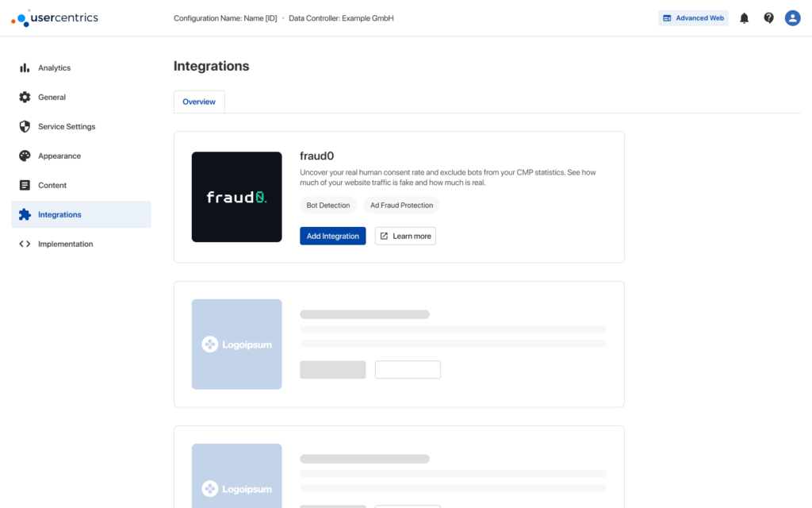Select the Ad Fraud Protection tag
Screen dimensions: 812x508
pyautogui.click(x=401, y=205)
